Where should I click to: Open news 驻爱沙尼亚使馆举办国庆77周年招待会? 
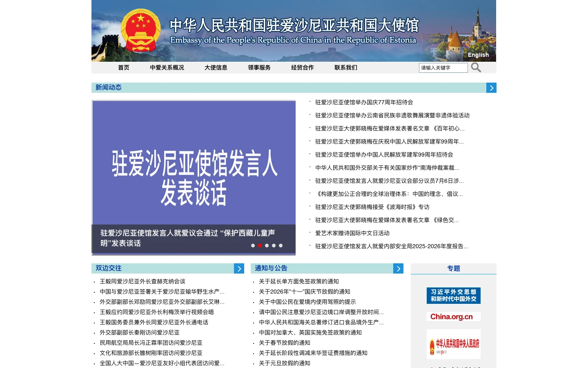click(364, 103)
